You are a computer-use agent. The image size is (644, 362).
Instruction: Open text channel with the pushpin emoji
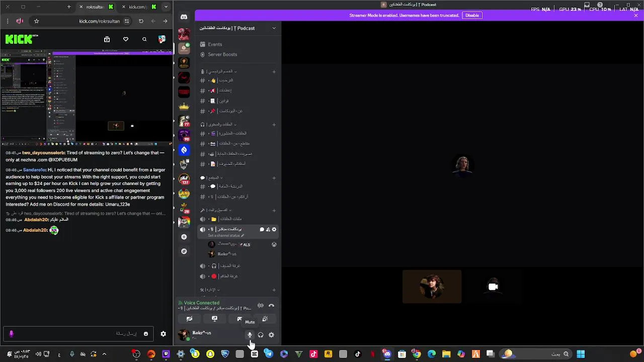coord(238,111)
